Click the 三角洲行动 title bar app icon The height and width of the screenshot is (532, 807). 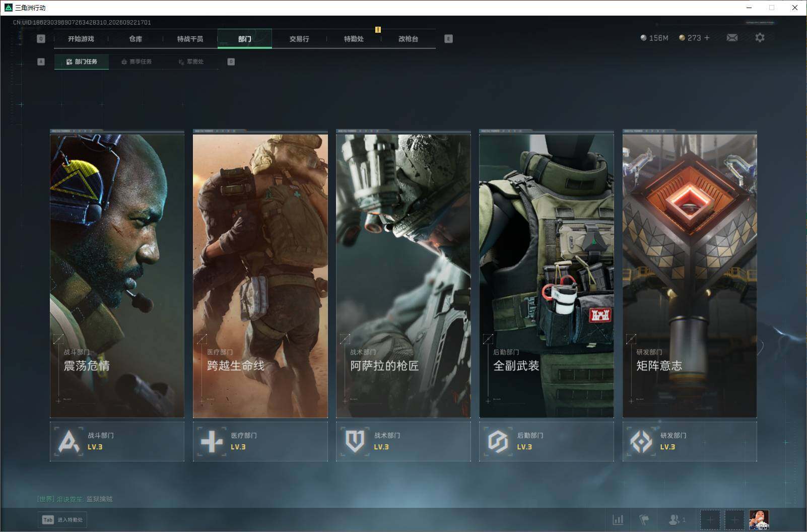(8, 8)
